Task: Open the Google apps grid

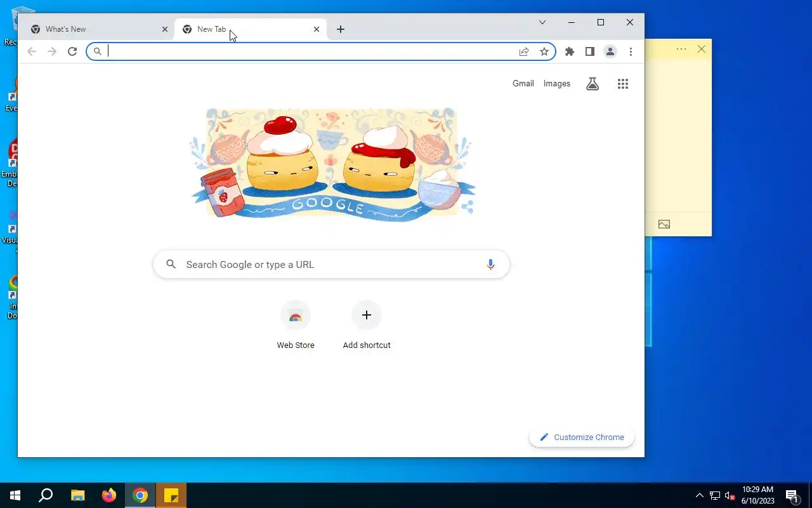Action: (x=623, y=84)
